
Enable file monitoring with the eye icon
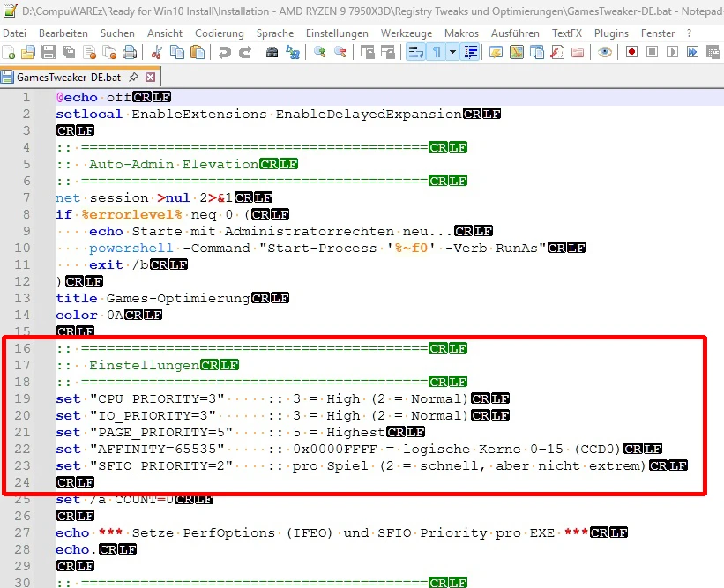point(605,52)
